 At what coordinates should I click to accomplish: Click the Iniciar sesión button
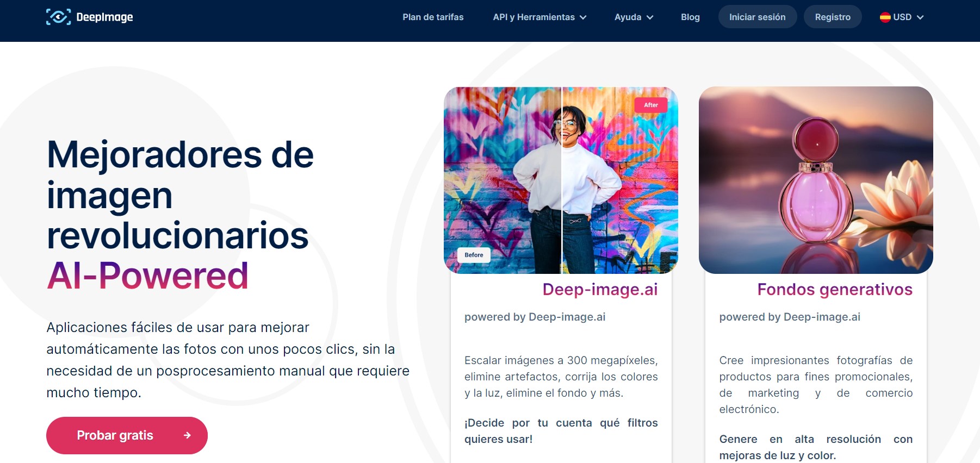click(757, 17)
